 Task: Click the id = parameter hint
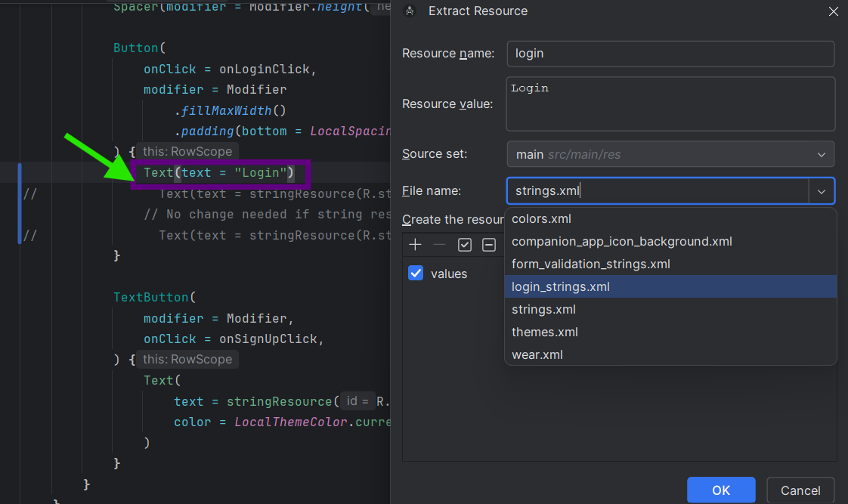click(357, 401)
